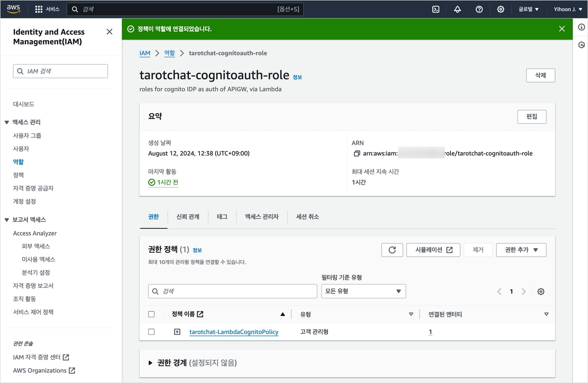588x383 pixels.
Task: Click the linked entities count 1
Action: pyautogui.click(x=430, y=332)
